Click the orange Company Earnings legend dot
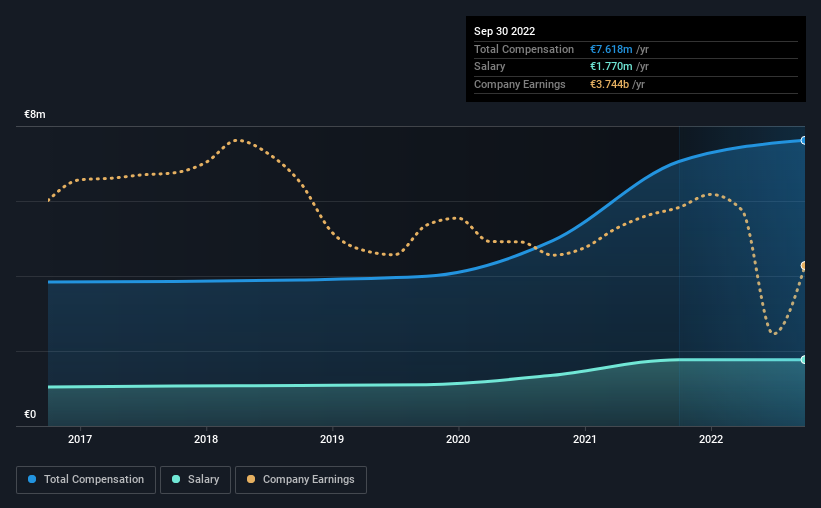Image resolution: width=821 pixels, height=508 pixels. [x=251, y=479]
